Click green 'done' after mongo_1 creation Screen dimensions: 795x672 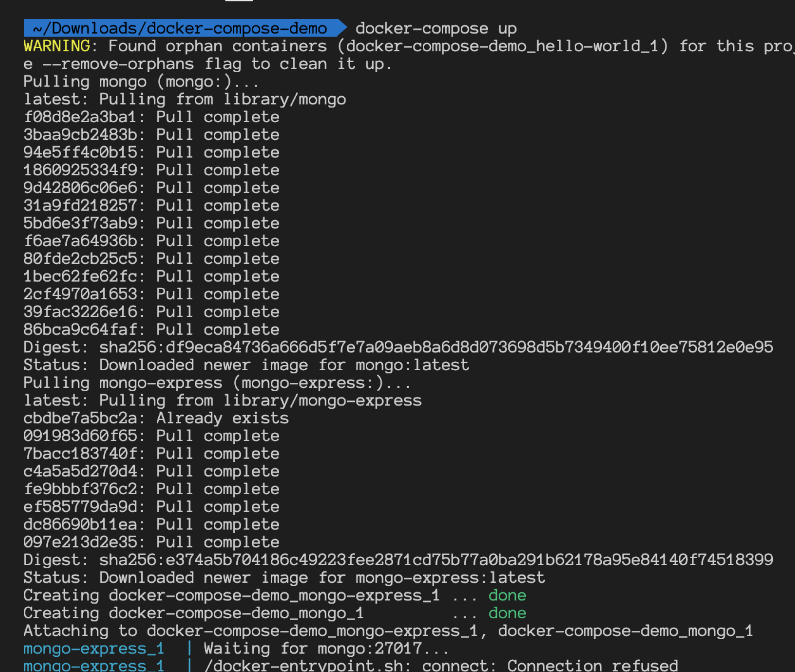pos(508,613)
